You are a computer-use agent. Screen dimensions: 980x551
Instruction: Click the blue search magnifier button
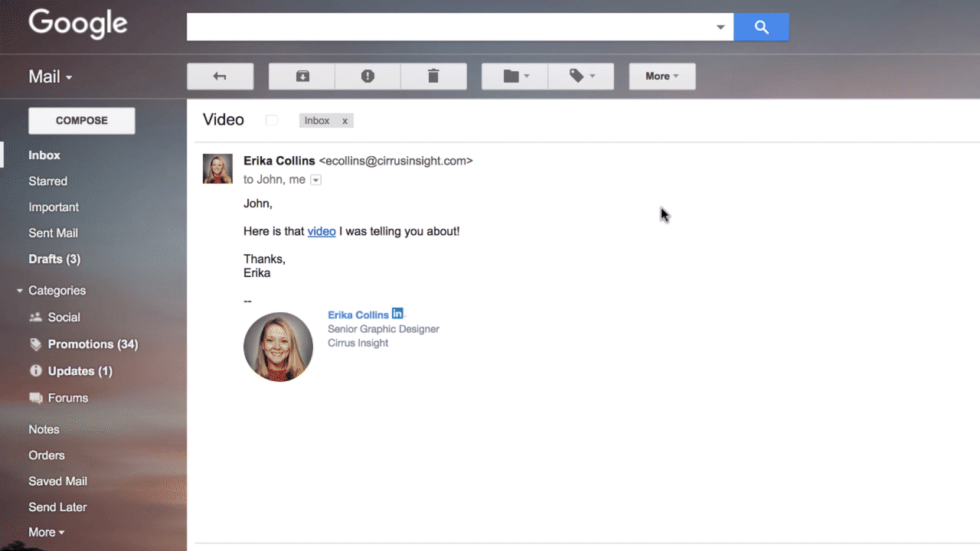click(x=761, y=28)
